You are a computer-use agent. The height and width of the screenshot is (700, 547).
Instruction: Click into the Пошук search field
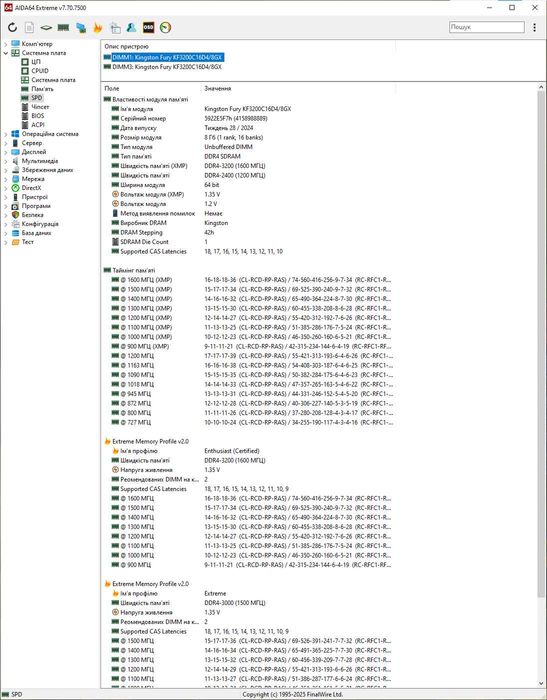pyautogui.click(x=487, y=27)
